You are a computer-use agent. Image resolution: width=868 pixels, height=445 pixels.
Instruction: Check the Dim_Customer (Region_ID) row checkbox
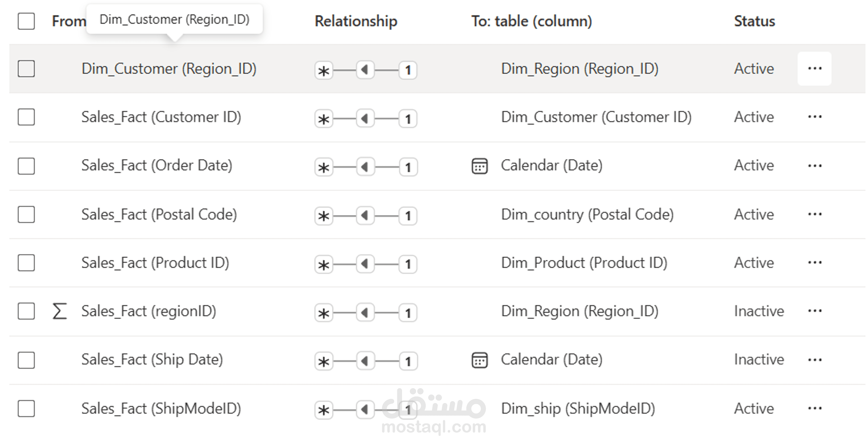pyautogui.click(x=26, y=69)
